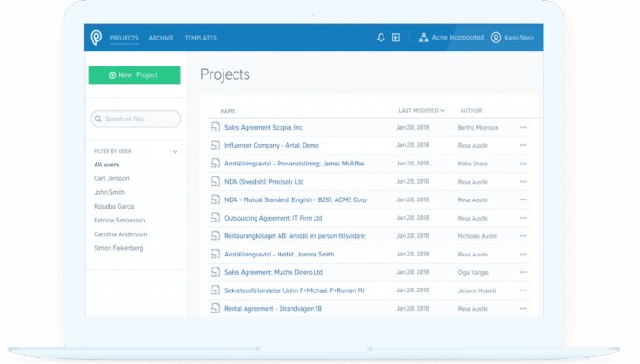Filter by All users

106,165
